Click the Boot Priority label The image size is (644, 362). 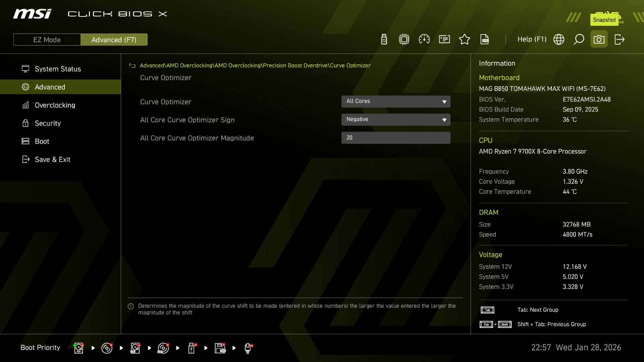(40, 348)
